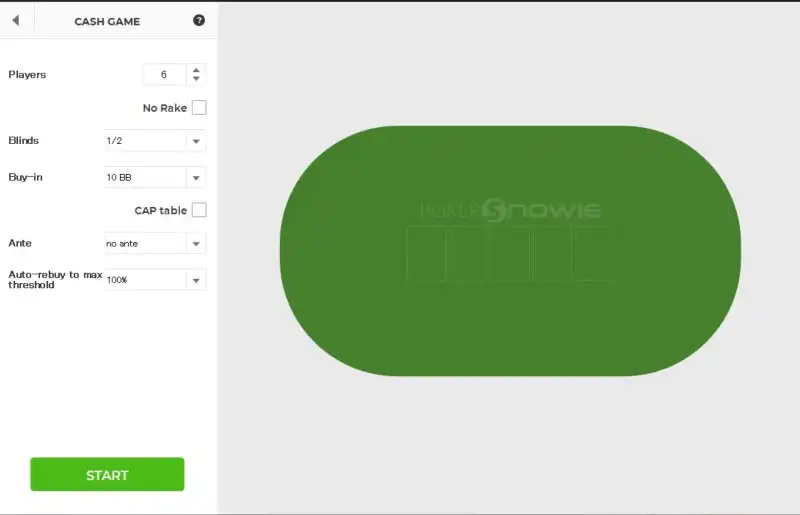The height and width of the screenshot is (515, 800).
Task: Click the last community card placeholder
Action: click(x=593, y=253)
